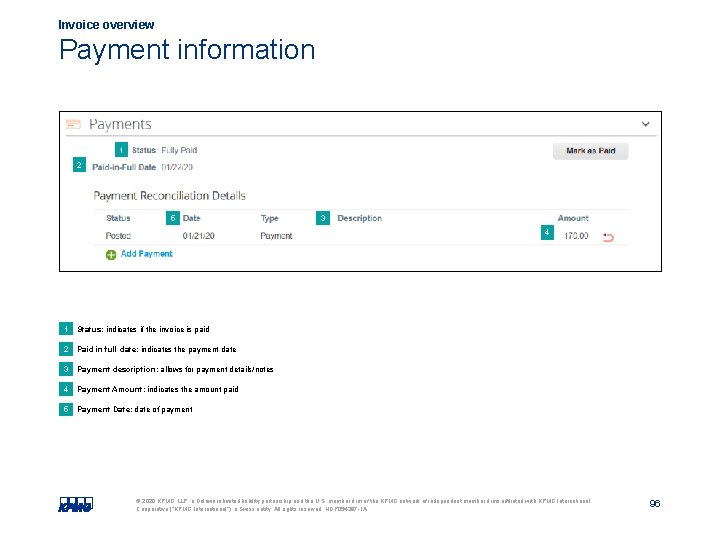Click the Mark as Paid button

pyautogui.click(x=591, y=151)
